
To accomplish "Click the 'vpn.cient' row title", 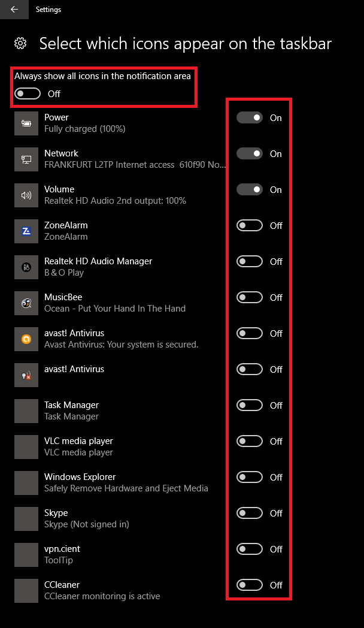I will (62, 549).
